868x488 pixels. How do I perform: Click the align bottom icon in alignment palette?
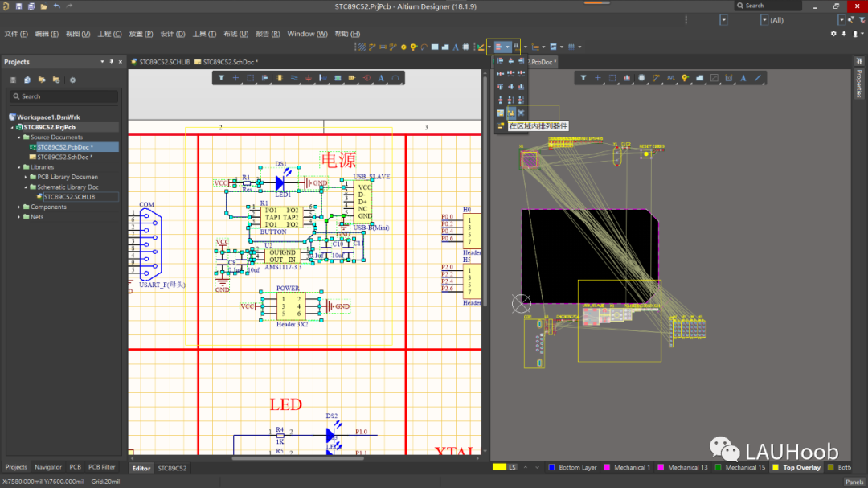click(x=521, y=86)
